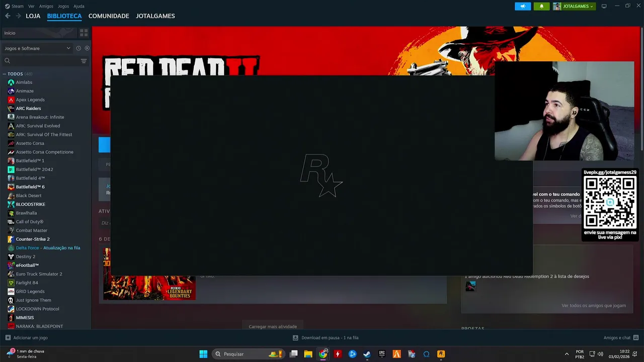Open the JOTALGAMES profile tab
644x362 pixels.
pos(155,16)
